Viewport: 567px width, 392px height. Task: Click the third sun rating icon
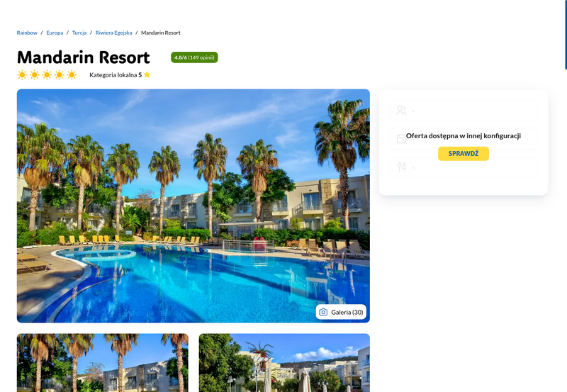47,75
